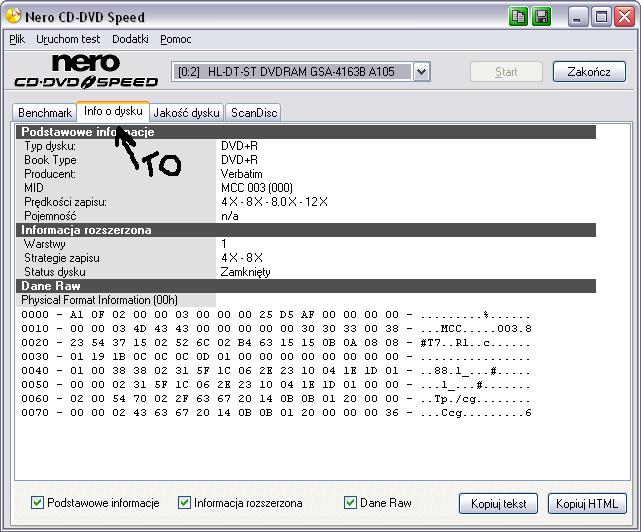The width and height of the screenshot is (641, 532).
Task: Click hex row starting with 0000
Action: pos(276,314)
